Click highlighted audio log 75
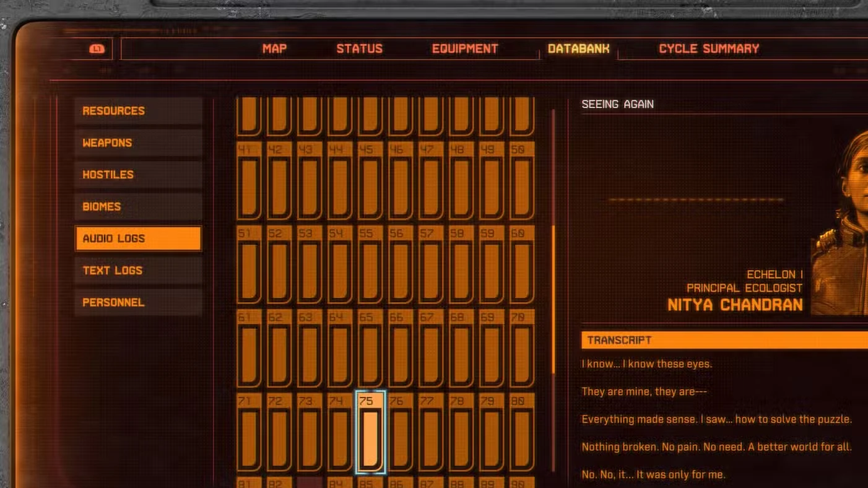The width and height of the screenshot is (868, 488). pos(370,432)
